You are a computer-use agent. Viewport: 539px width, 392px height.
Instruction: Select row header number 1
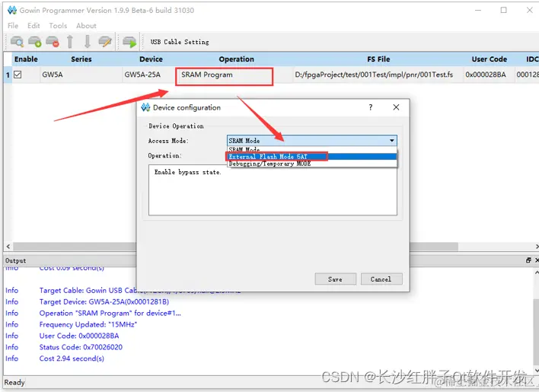[x=8, y=75]
